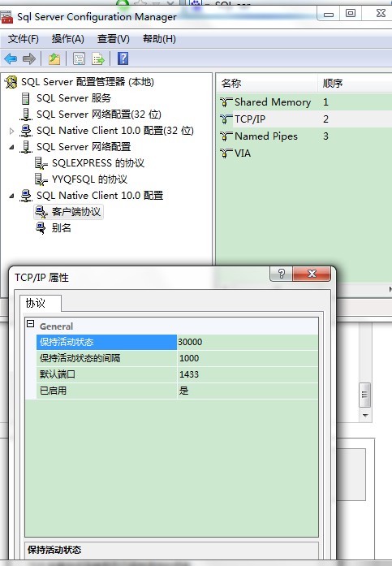This screenshot has width=392, height=566.
Task: Click the Help question mark toolbar icon
Action: [x=123, y=58]
